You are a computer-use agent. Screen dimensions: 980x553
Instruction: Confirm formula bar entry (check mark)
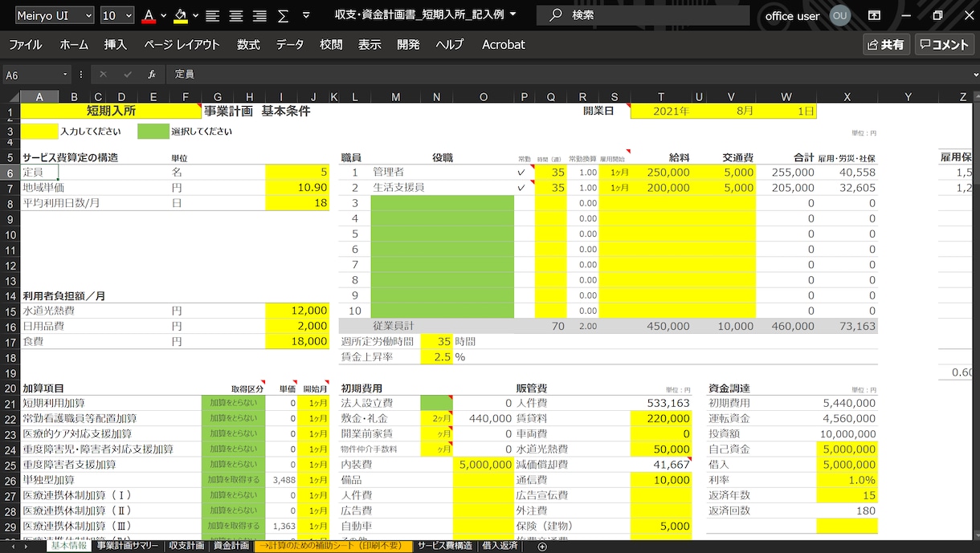click(x=126, y=74)
